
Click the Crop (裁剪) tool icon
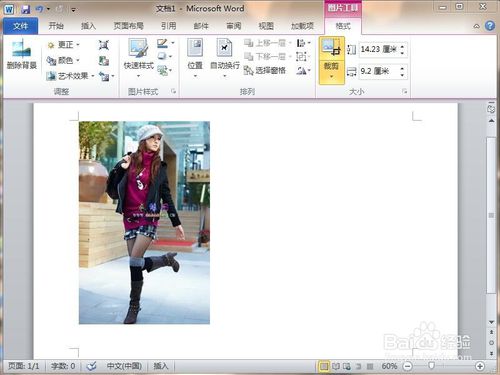coord(331,48)
